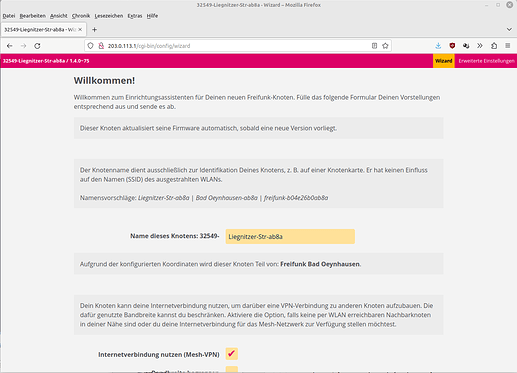Close the Firefox window
The height and width of the screenshot is (373, 517).
coord(510,5)
